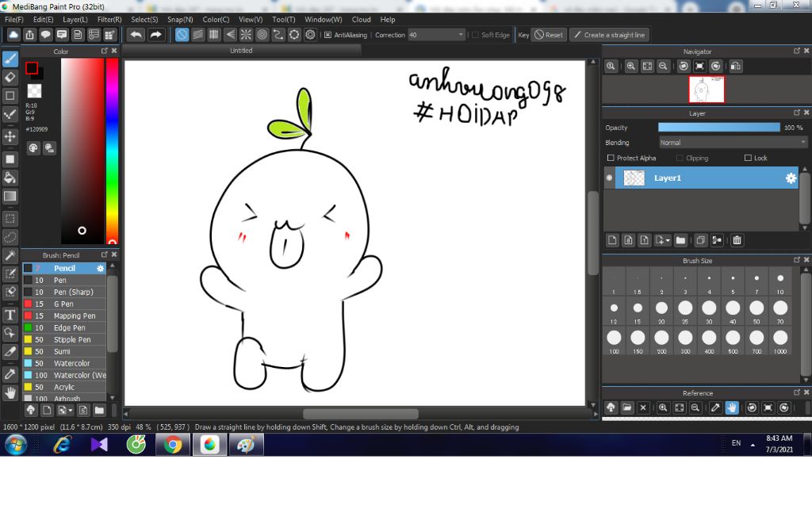Hide Layer1 using its visibility dot
Image resolution: width=812 pixels, height=524 pixels.
610,178
